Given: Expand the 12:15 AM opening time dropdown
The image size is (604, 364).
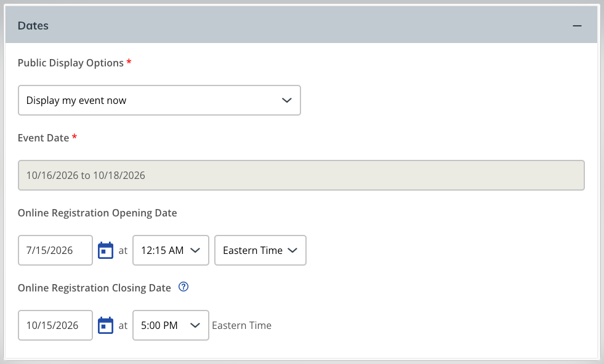Looking at the screenshot, I should pos(171,250).
